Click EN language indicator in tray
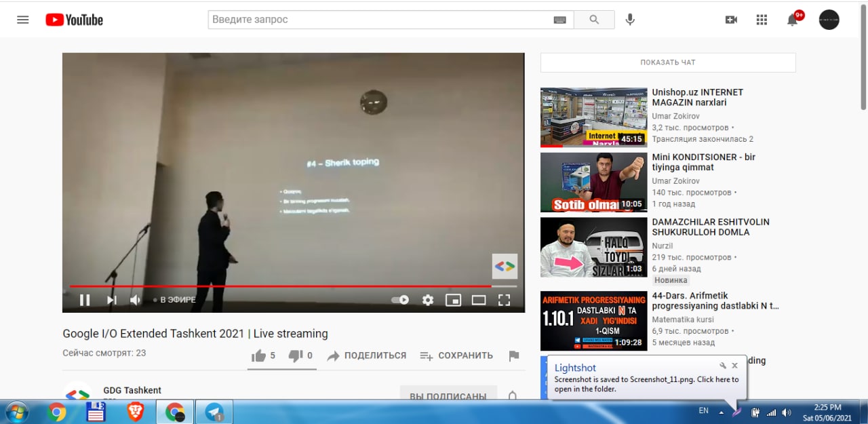 click(703, 410)
